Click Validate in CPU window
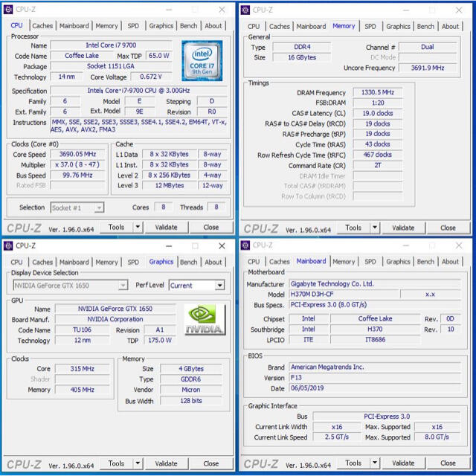Image resolution: width=476 pixels, height=476 pixels. coord(166,227)
